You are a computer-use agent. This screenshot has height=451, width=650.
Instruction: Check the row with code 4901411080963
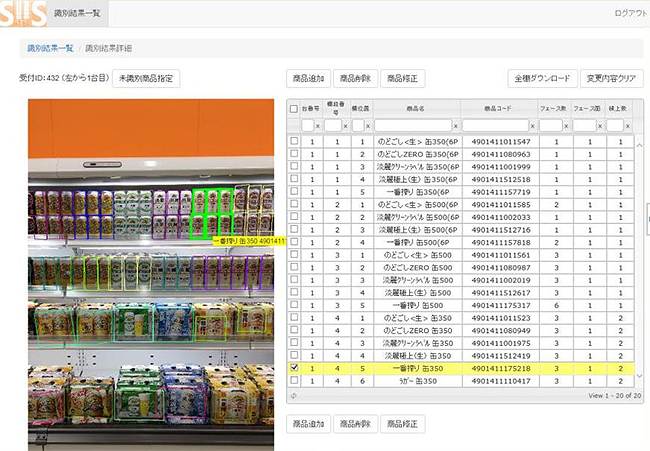294,153
